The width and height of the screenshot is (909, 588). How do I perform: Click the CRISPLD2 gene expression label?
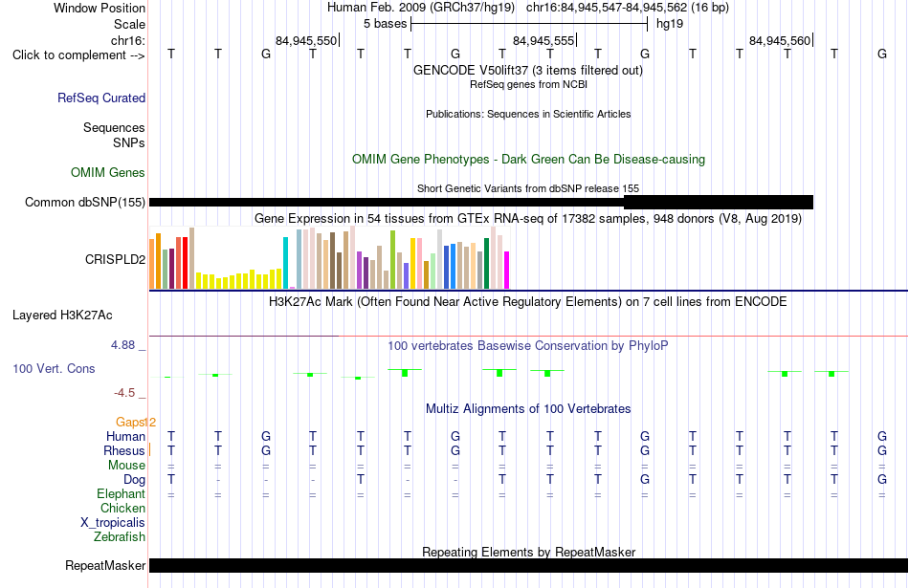pyautogui.click(x=116, y=259)
